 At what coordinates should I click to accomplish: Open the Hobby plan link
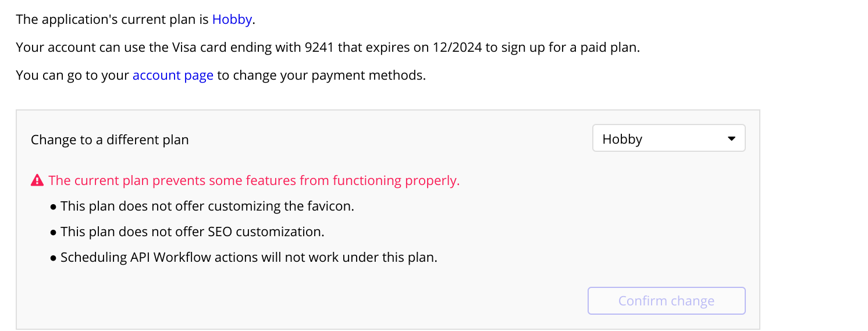(x=232, y=19)
